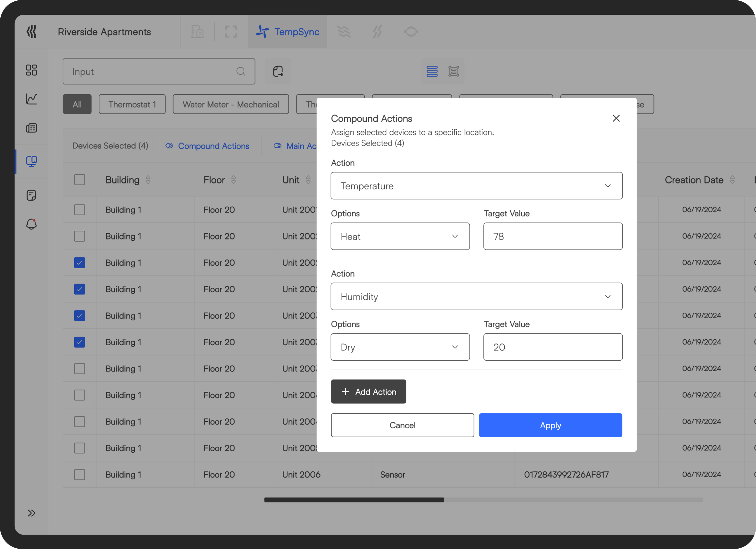The width and height of the screenshot is (756, 549).
Task: Toggle the select-all checkbox in table header
Action: click(x=79, y=180)
